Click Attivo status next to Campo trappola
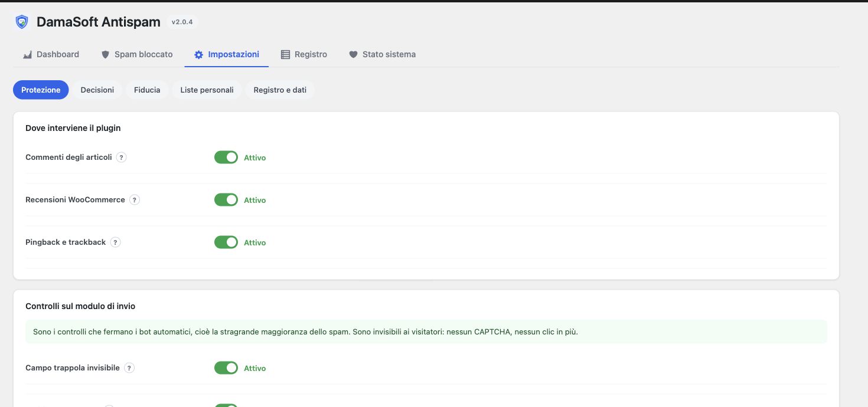This screenshot has width=868, height=407. pos(255,369)
